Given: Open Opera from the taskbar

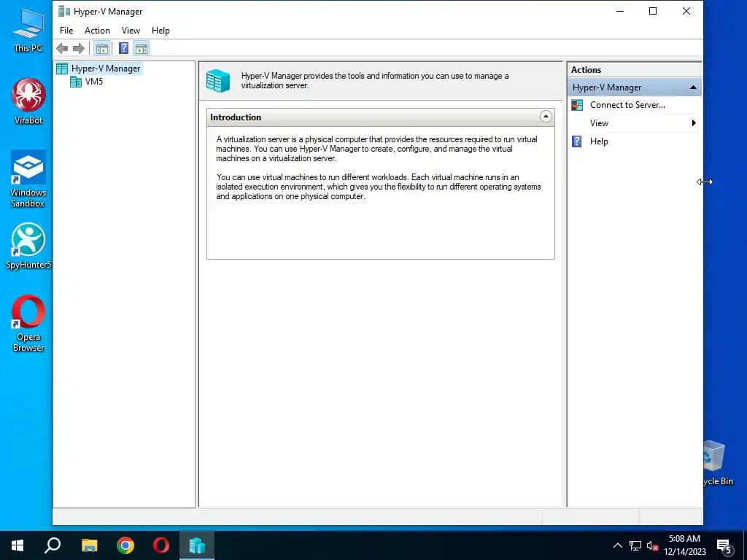Looking at the screenshot, I should 161,545.
